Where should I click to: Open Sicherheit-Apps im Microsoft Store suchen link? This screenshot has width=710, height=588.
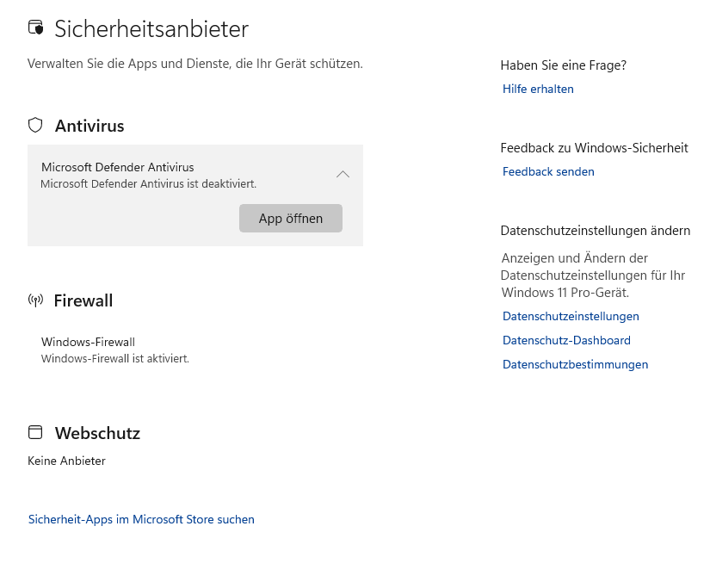click(x=141, y=519)
